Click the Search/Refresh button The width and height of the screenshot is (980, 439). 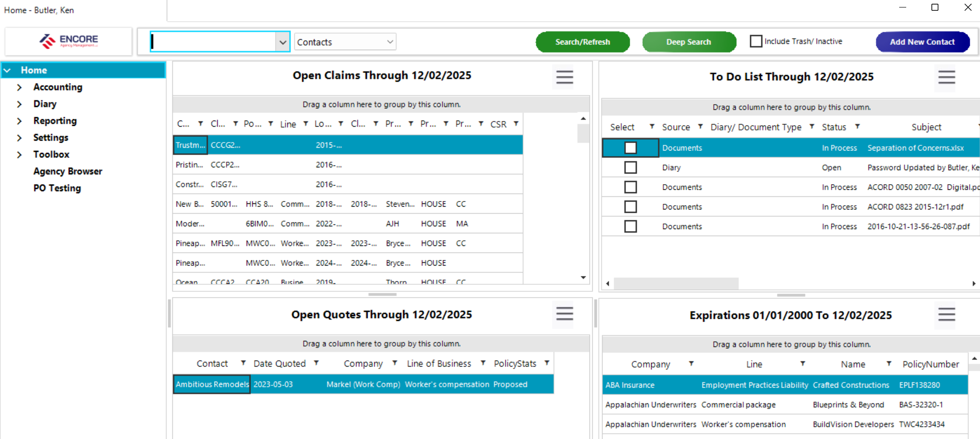[x=582, y=42]
